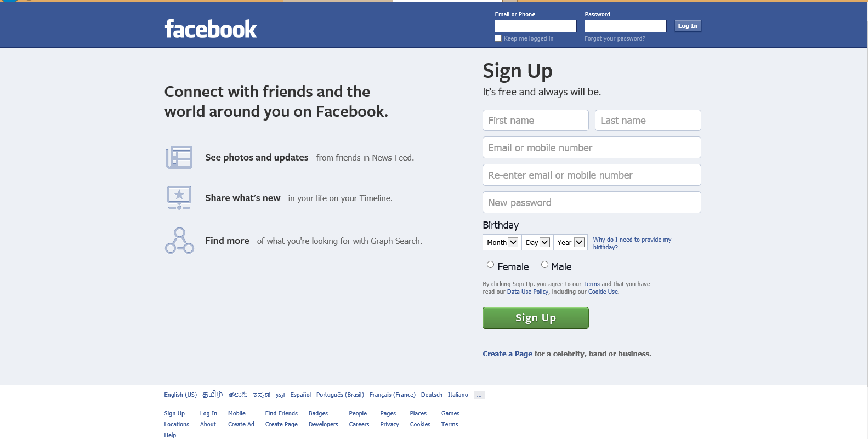Click the Graph Search icon

coord(179,241)
